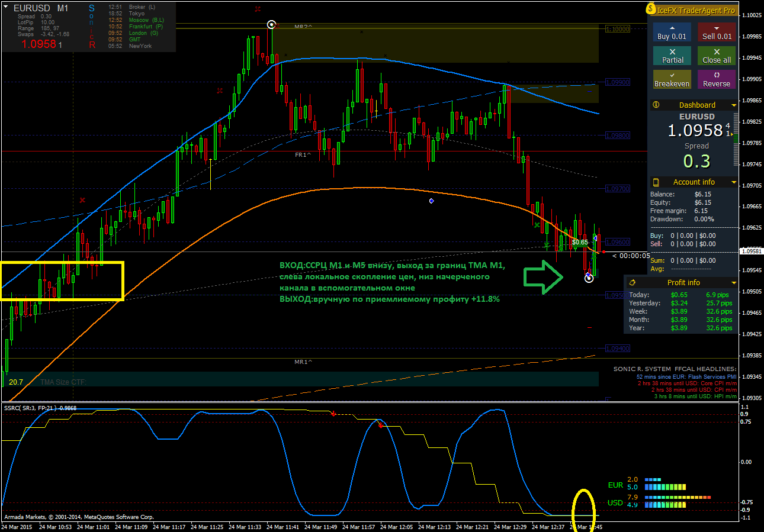Click the EUR: Flash Services PMI headline
Viewport: 764px width, 532px height.
pos(686,376)
